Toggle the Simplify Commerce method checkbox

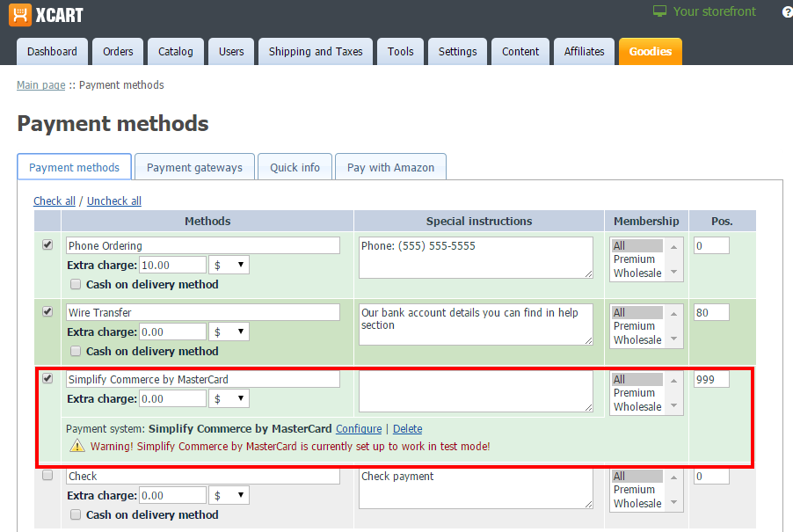tap(47, 378)
